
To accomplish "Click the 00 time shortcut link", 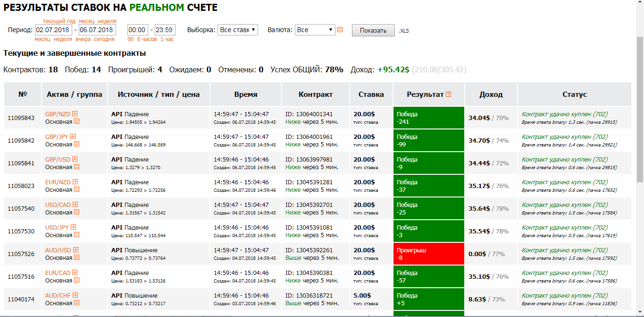I will [x=131, y=39].
